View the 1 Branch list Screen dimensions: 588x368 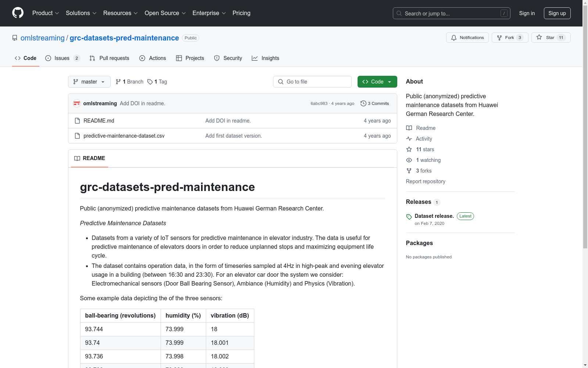pos(129,82)
